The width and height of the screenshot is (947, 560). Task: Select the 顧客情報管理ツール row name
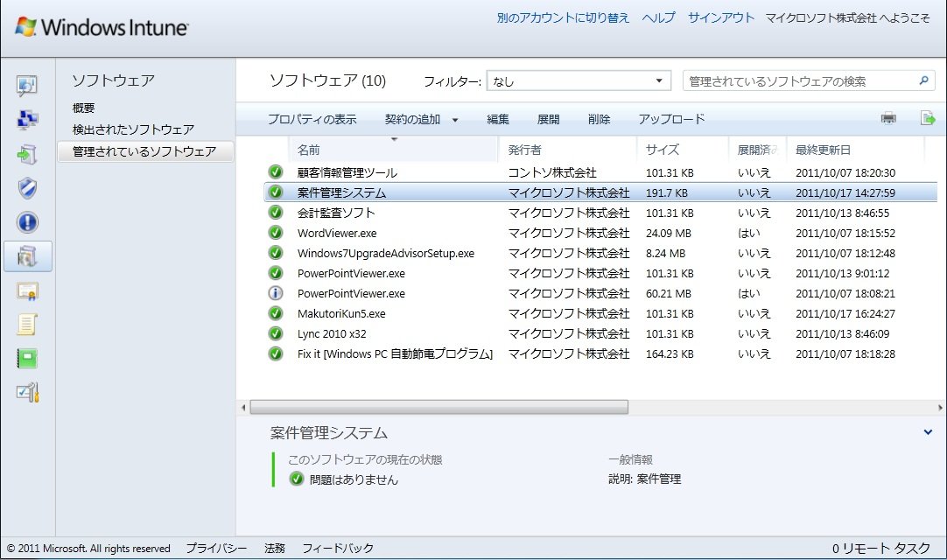tap(347, 172)
